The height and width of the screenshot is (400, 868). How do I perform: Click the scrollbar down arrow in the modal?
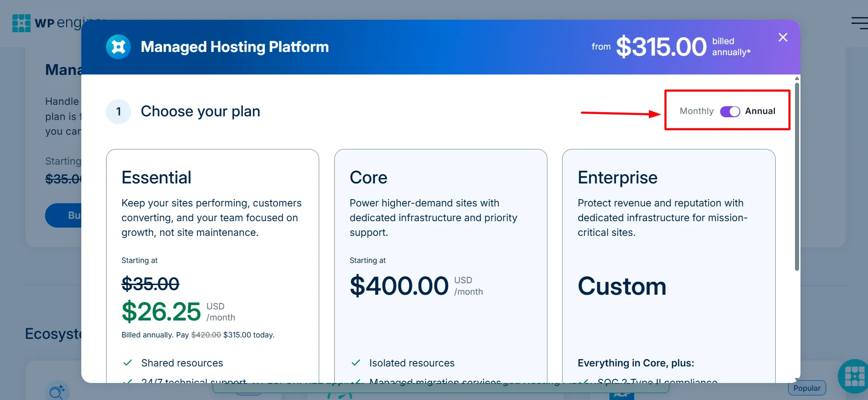[797, 380]
